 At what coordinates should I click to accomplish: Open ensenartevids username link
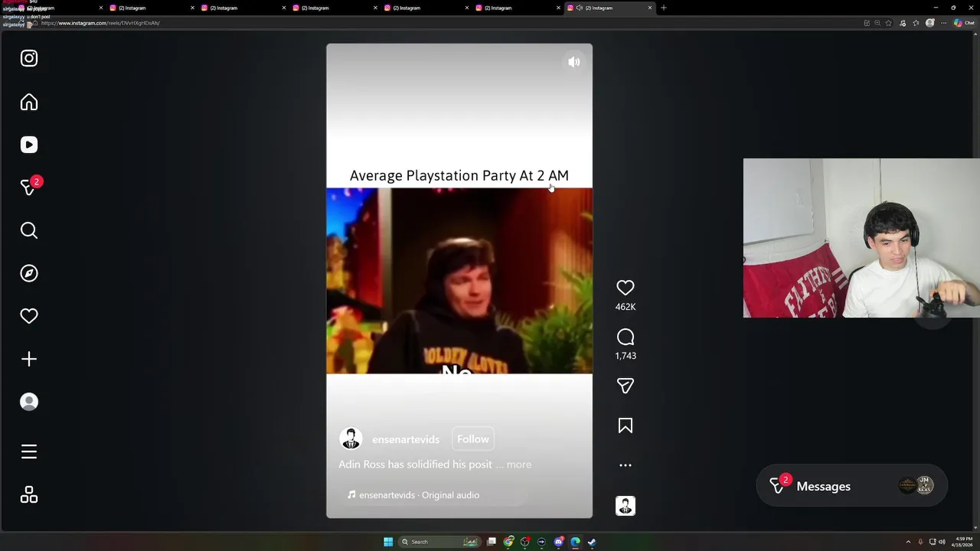(x=406, y=439)
